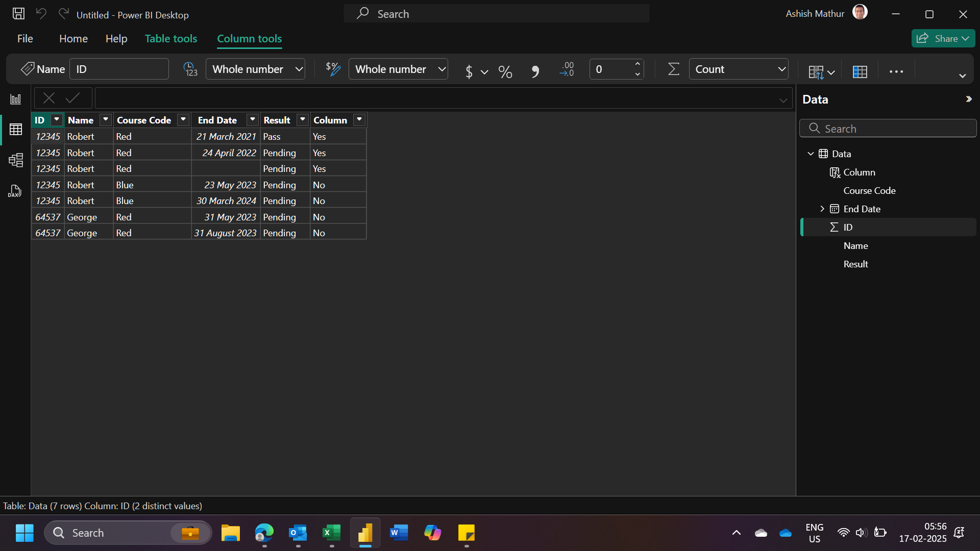
Task: Commit the formula with checkmark icon
Action: pyautogui.click(x=73, y=98)
